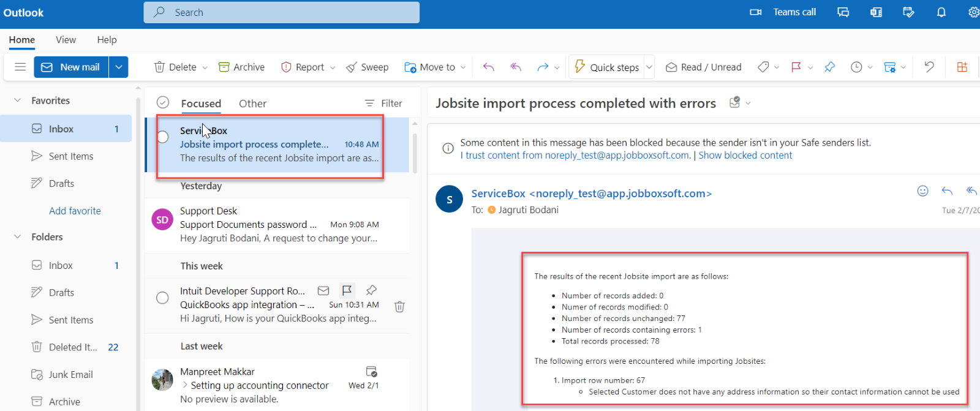Open the Junk Email folder
The width and height of the screenshot is (980, 411).
[x=66, y=374]
